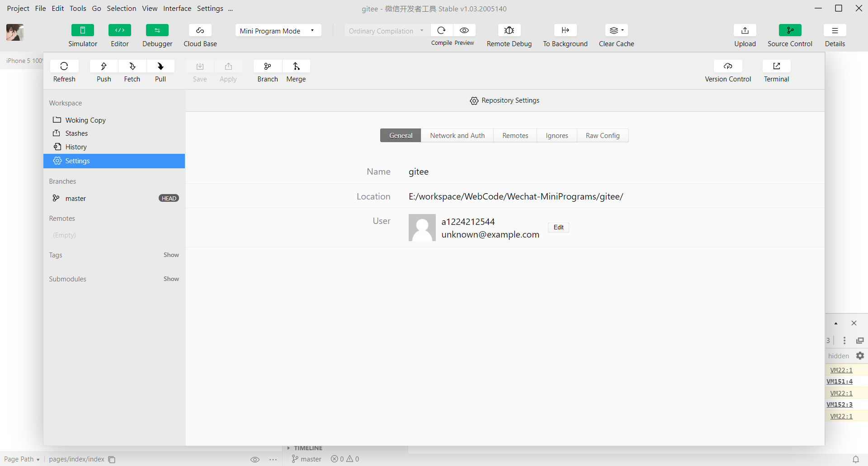Create a new branch via Branch icon
868x466 pixels.
(x=268, y=67)
